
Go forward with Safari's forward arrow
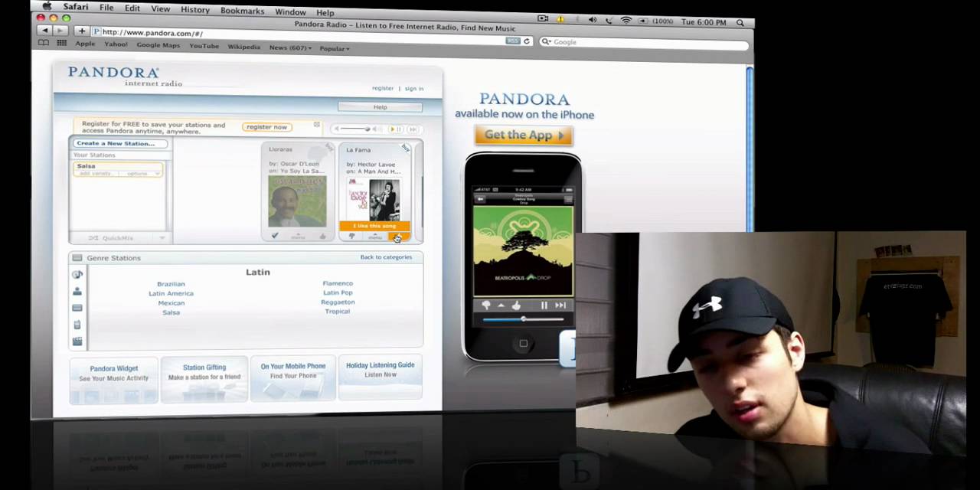pyautogui.click(x=60, y=31)
